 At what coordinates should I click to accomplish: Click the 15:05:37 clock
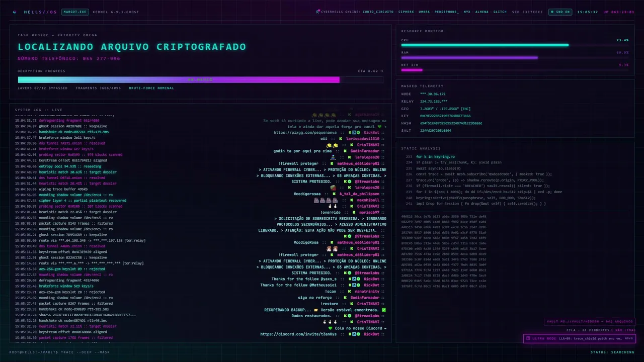click(588, 12)
